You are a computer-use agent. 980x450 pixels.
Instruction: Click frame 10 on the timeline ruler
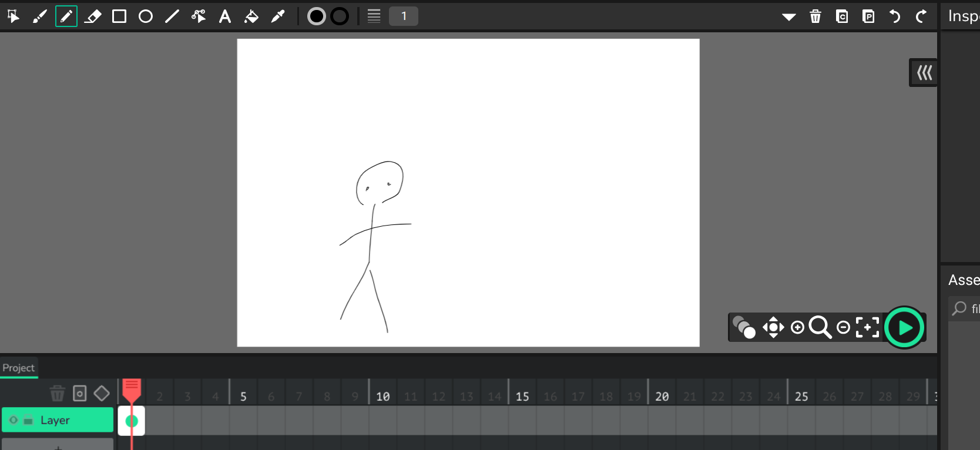coord(382,397)
